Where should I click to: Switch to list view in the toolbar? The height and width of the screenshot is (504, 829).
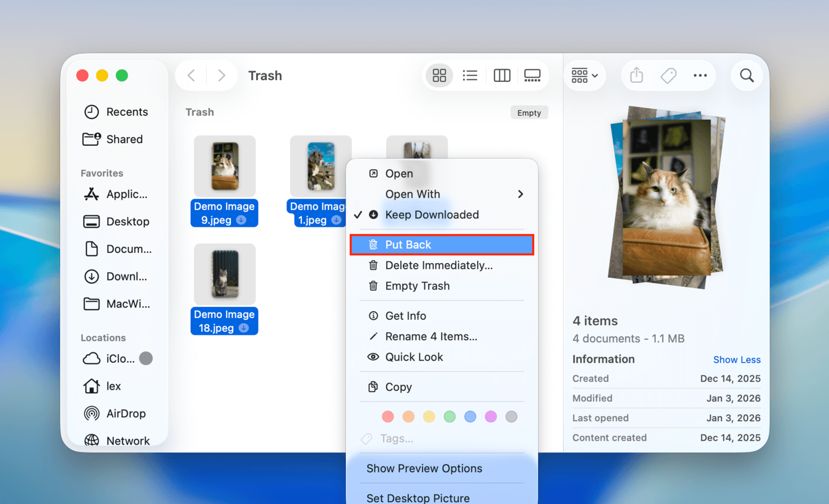click(470, 75)
